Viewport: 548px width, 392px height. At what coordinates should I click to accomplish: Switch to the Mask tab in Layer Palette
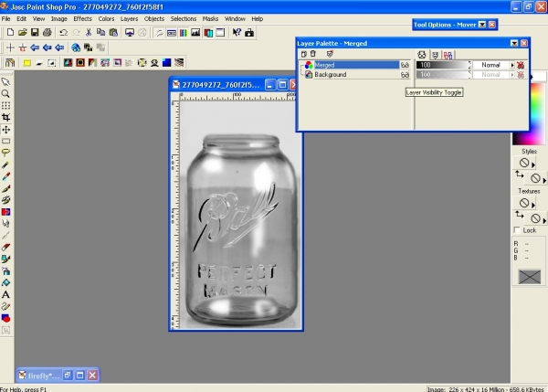tap(435, 55)
